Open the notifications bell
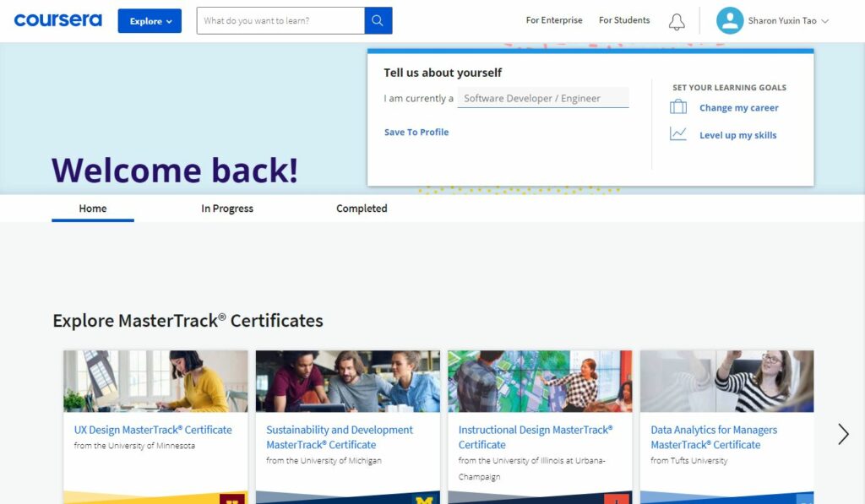This screenshot has height=504, width=865. (677, 21)
